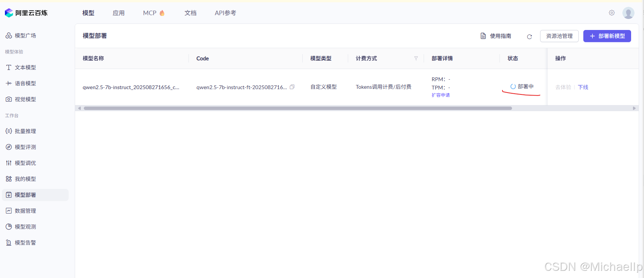Image resolution: width=644 pixels, height=278 pixels.
Task: Click the Code text qwen2.5-7b-instruct-ft-2025082716...
Action: 242,87
